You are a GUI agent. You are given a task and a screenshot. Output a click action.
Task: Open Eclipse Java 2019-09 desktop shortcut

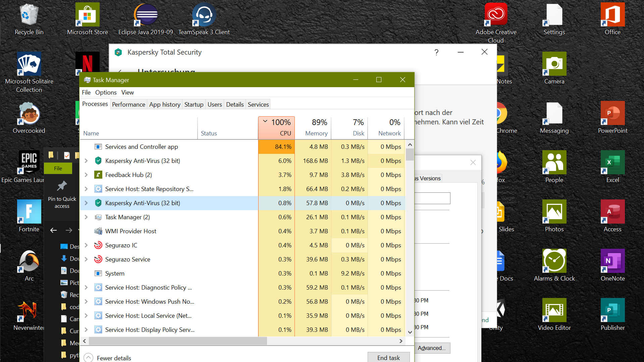click(x=146, y=15)
